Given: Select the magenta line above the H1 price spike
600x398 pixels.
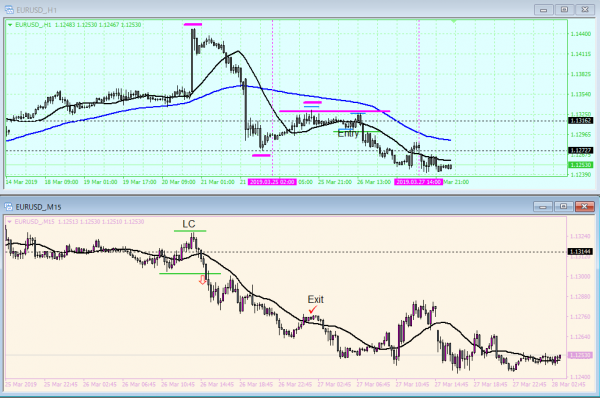Looking at the screenshot, I should pyautogui.click(x=193, y=24).
